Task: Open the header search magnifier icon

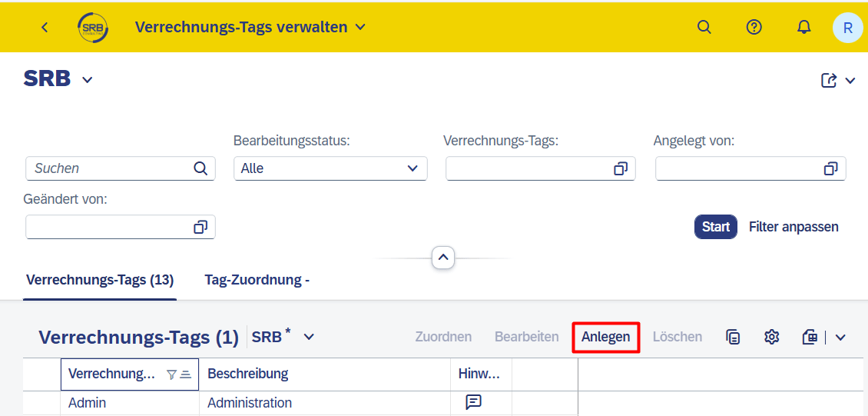Action: point(704,27)
